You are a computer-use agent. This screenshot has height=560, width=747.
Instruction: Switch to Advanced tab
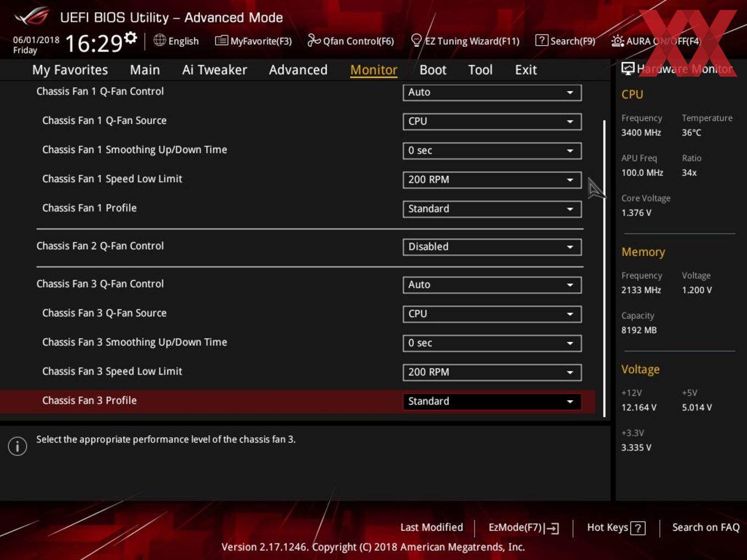coord(298,70)
